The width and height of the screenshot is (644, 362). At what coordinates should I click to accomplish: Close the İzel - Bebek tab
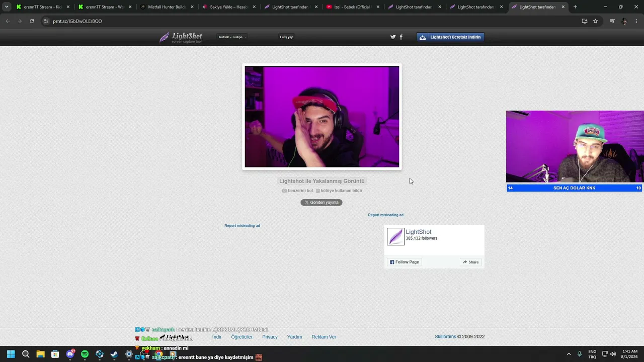378,7
